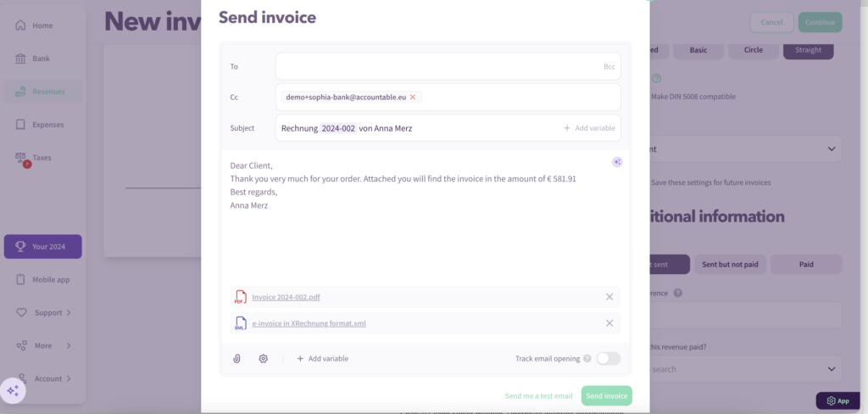Click into the To recipient field

(x=437, y=66)
